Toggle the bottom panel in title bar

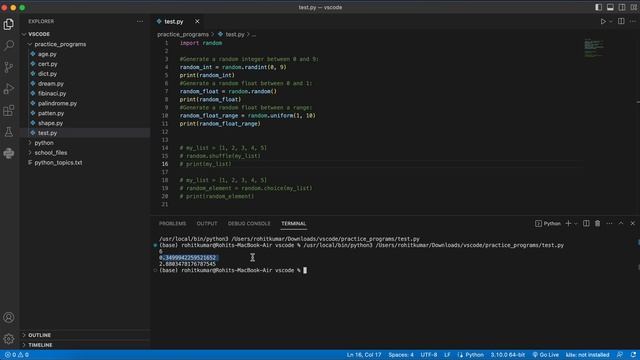pyautogui.click(x=610, y=7)
